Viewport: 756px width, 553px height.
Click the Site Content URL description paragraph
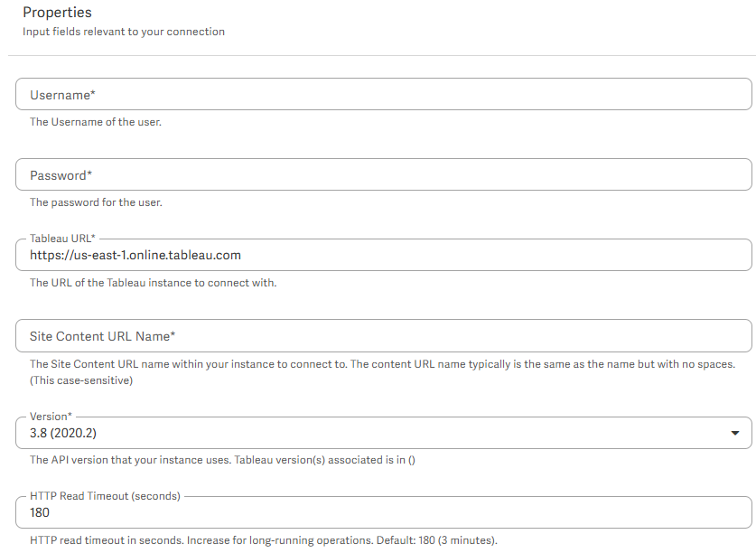click(x=382, y=372)
